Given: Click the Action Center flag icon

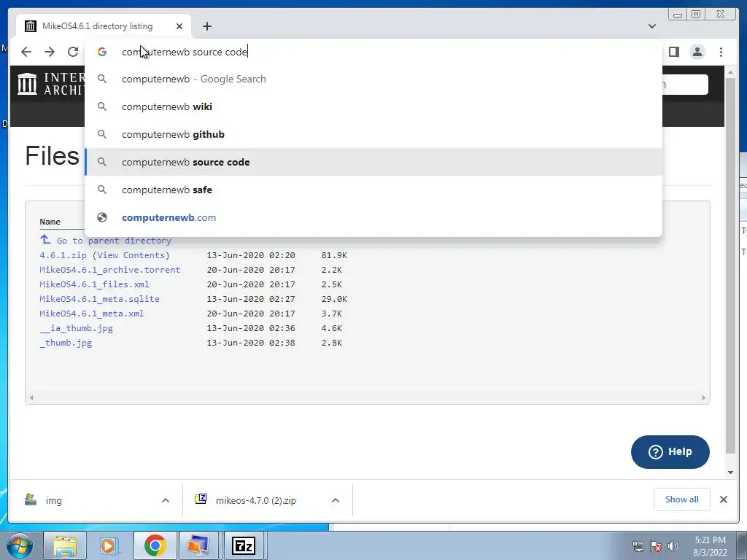Looking at the screenshot, I should pos(656,546).
